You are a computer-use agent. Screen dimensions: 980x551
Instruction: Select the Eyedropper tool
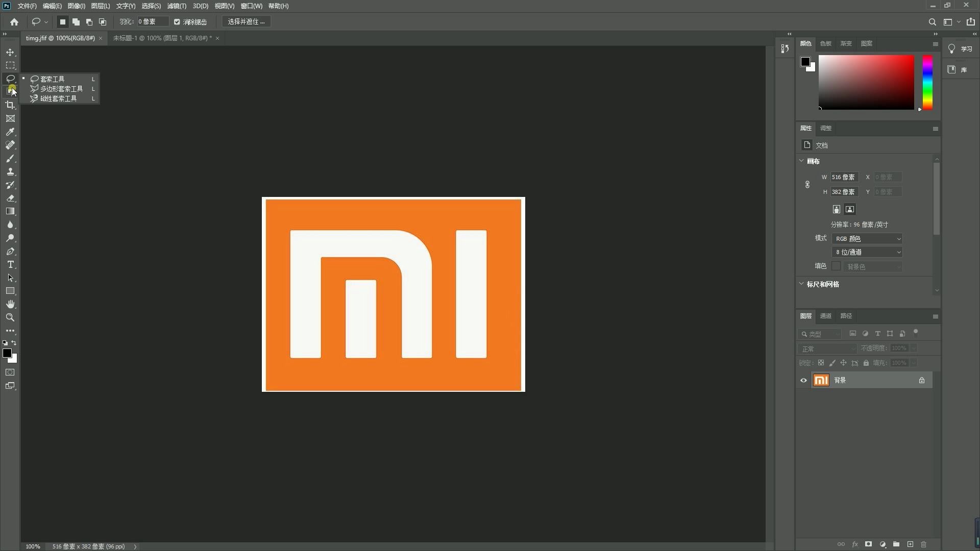tap(10, 132)
